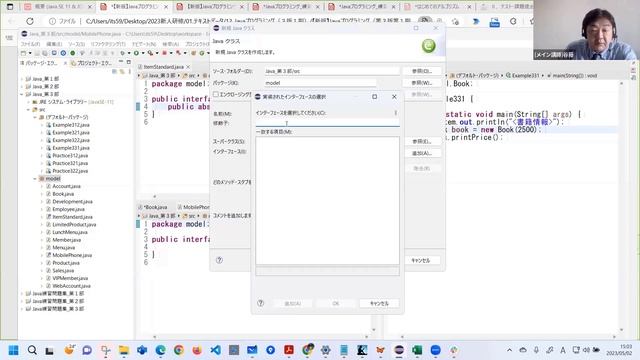Click the New toolbar icon in Eclipse

coord(24,53)
